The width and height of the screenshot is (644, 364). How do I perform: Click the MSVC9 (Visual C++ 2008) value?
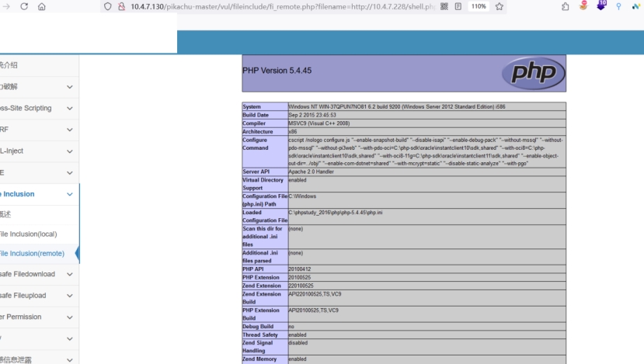[319, 123]
